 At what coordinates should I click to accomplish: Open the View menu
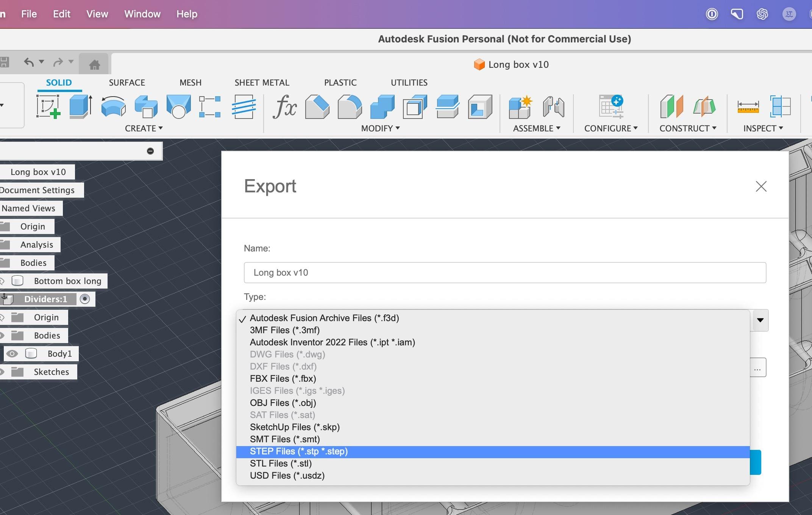(x=97, y=14)
